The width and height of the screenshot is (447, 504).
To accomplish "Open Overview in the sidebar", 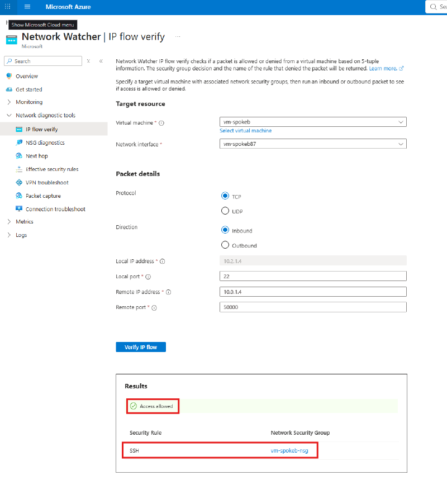I will pos(27,76).
